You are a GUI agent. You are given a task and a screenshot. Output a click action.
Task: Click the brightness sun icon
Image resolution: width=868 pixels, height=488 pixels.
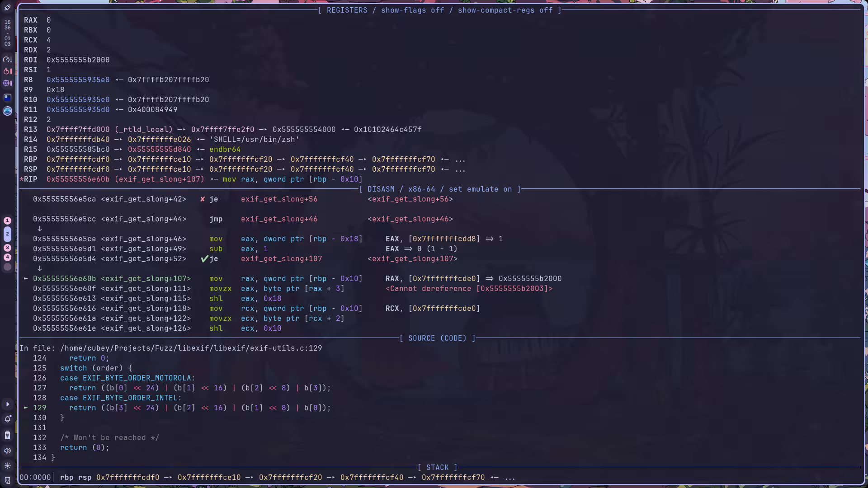(7, 465)
